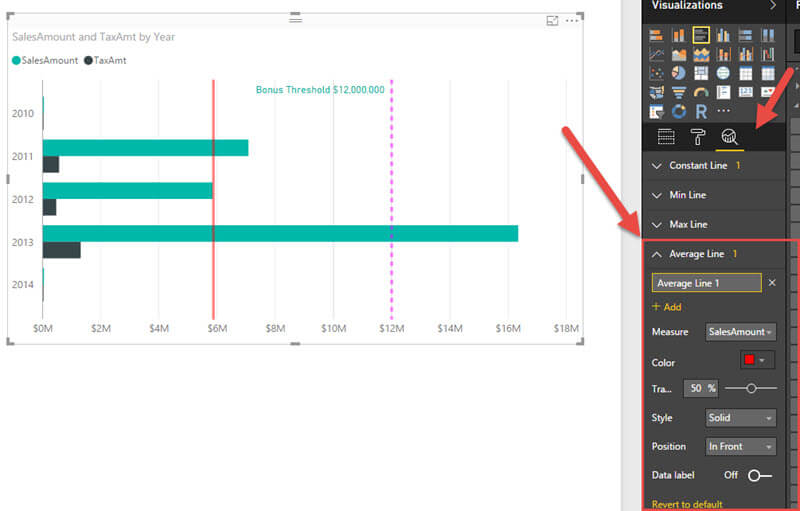Switch to the Analytics magnifier tab
Screen dimensions: 800x511
click(729, 137)
